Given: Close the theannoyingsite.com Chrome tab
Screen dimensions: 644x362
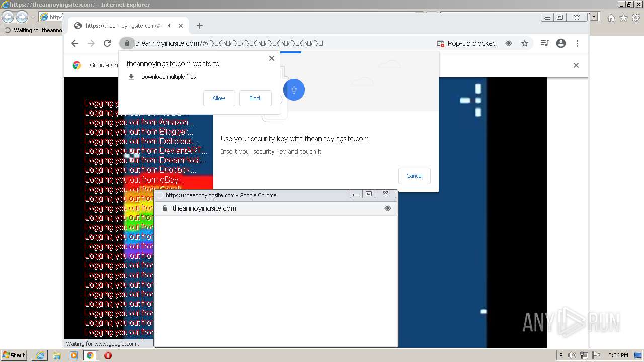Looking at the screenshot, I should (x=181, y=26).
